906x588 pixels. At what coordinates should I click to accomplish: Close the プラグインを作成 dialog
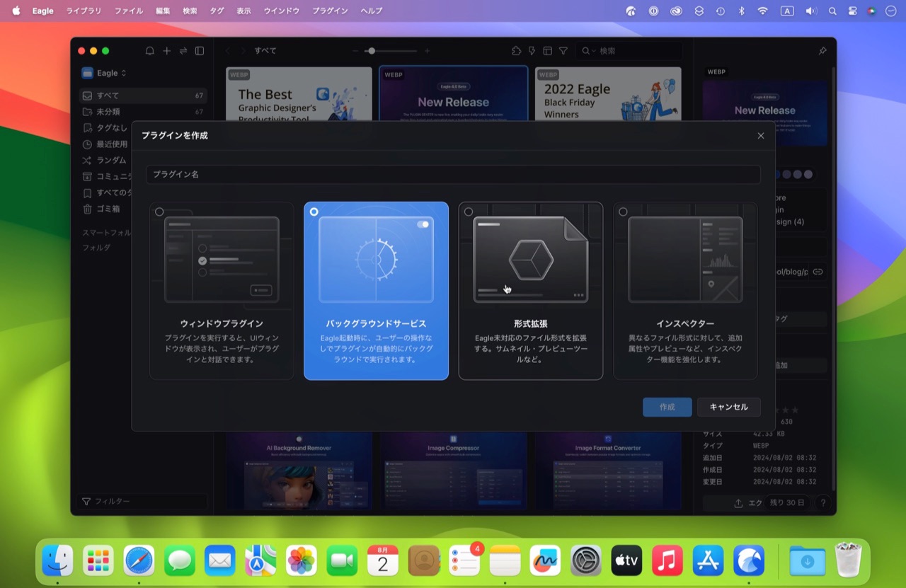pyautogui.click(x=761, y=136)
